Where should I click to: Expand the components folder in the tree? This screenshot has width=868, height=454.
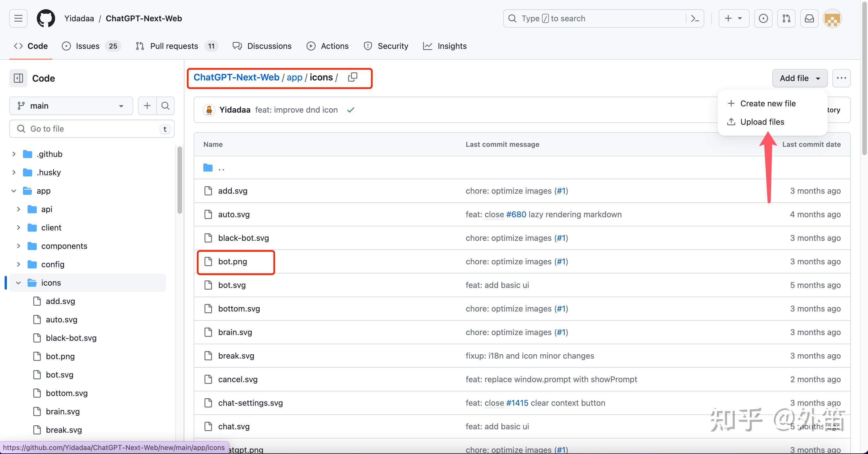19,246
